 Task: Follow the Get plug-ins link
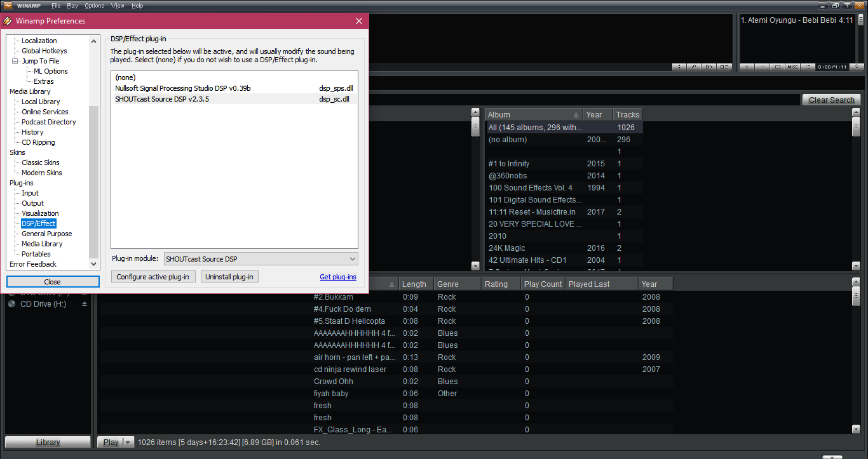(x=338, y=277)
